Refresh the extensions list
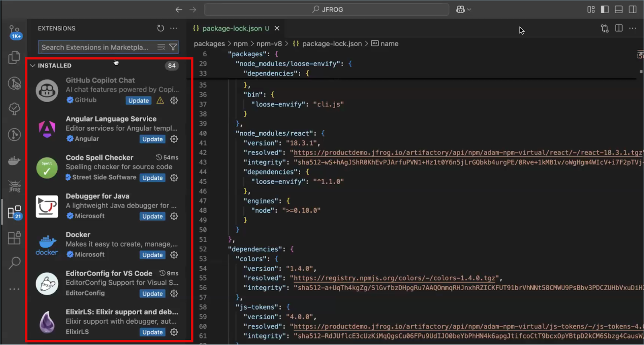This screenshot has width=644, height=345. [160, 28]
